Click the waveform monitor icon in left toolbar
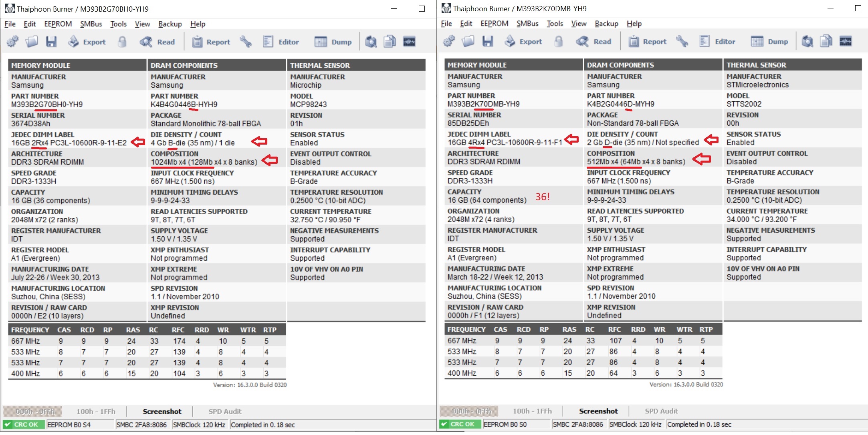868x435 pixels. tap(409, 42)
